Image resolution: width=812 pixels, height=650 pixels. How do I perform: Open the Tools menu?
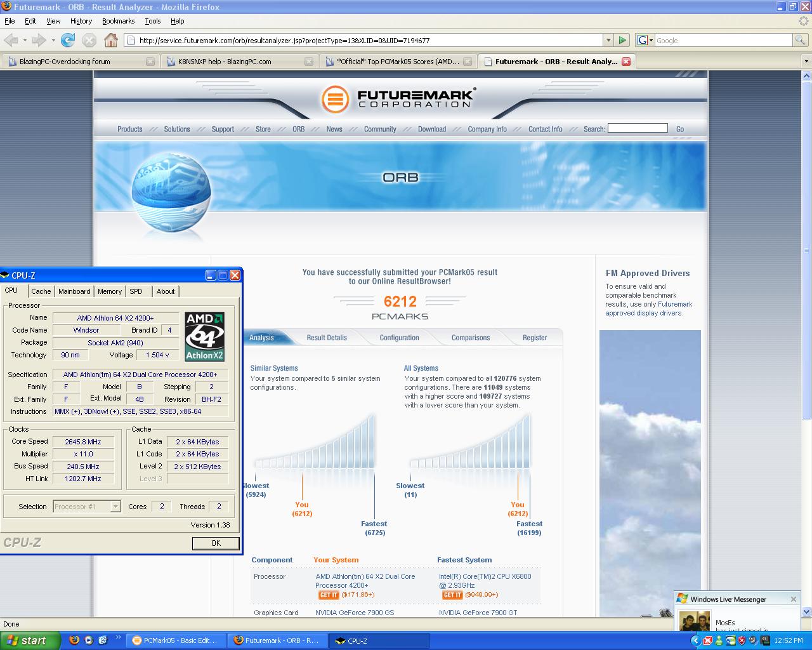point(153,21)
